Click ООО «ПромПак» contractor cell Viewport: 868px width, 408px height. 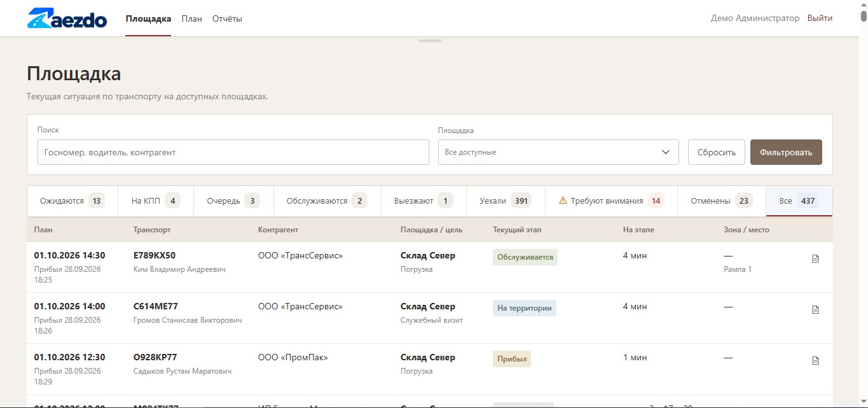(293, 358)
